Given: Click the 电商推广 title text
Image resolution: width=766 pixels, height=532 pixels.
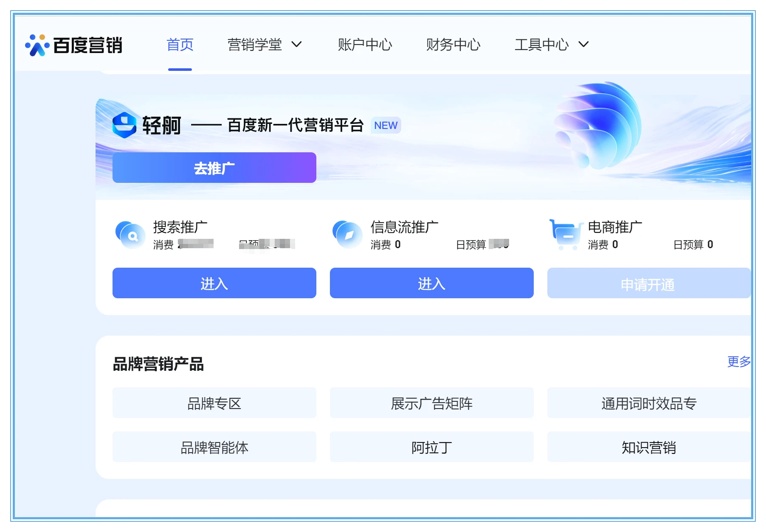Looking at the screenshot, I should point(615,227).
